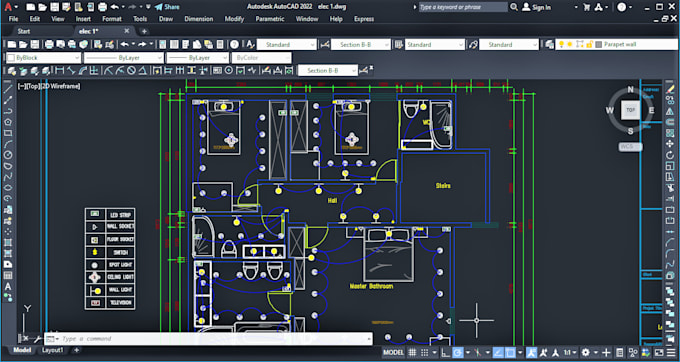The height and width of the screenshot is (362, 680).
Task: Select the Rectangle draw tool
Action: pyautogui.click(x=8, y=133)
